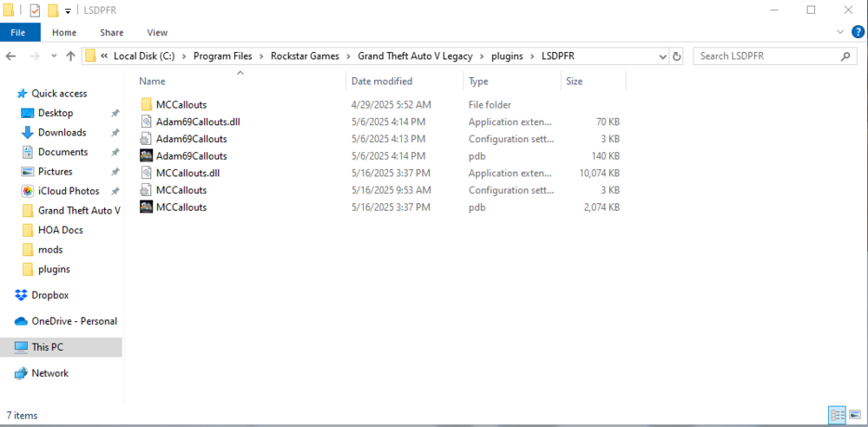Click the Documents icon in sidebar

[x=28, y=152]
